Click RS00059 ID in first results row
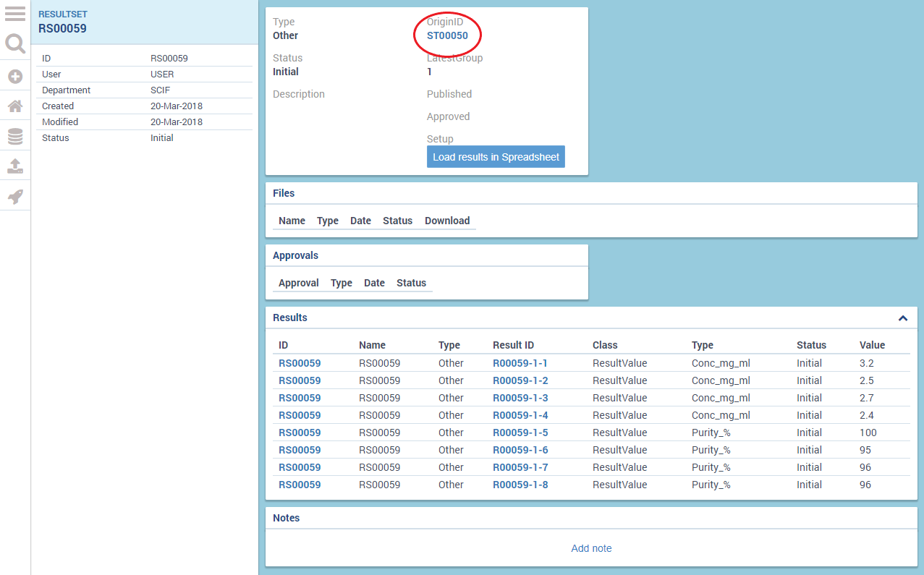 coord(300,363)
